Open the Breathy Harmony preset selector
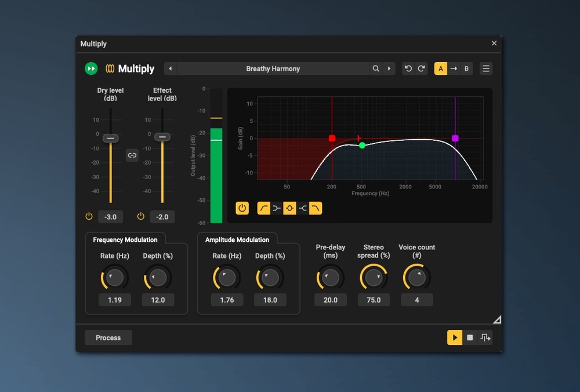This screenshot has width=580, height=392. pyautogui.click(x=273, y=68)
